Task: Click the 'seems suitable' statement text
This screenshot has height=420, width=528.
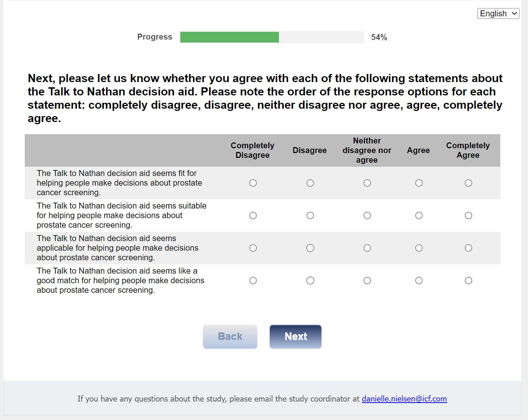Action: point(122,216)
